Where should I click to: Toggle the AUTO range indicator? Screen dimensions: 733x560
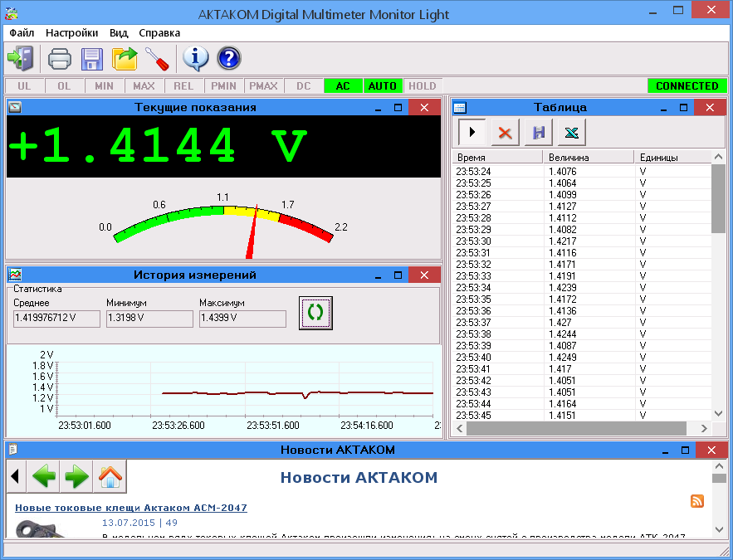(x=383, y=86)
